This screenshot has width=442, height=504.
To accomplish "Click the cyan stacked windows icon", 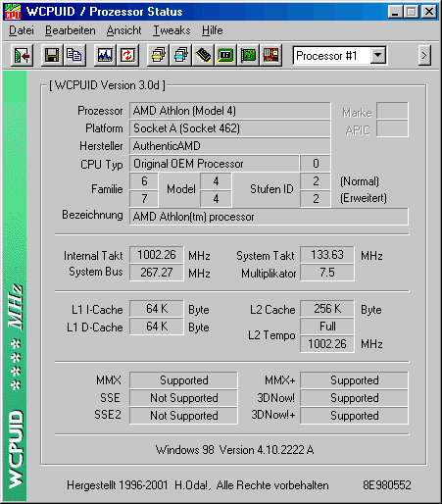I will point(181,56).
